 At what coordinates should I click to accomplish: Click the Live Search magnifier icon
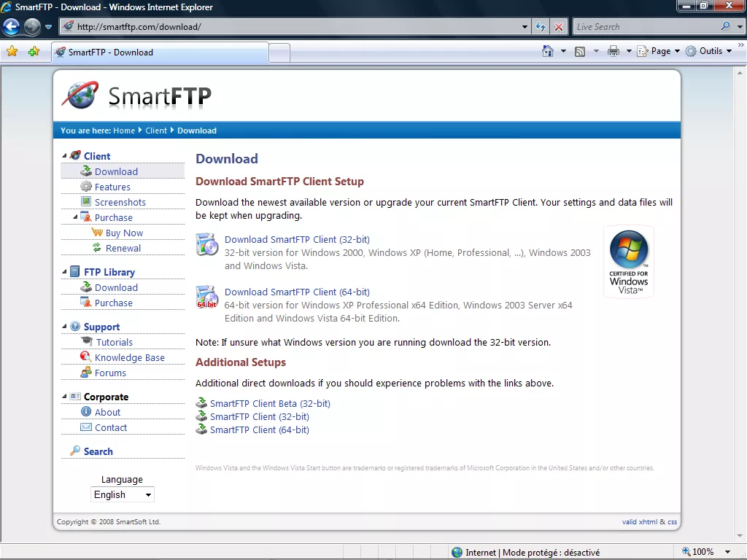click(x=725, y=27)
